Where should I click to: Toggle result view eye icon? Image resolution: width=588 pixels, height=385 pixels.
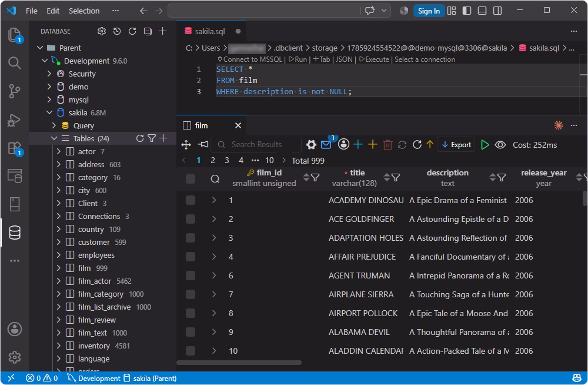click(x=500, y=145)
